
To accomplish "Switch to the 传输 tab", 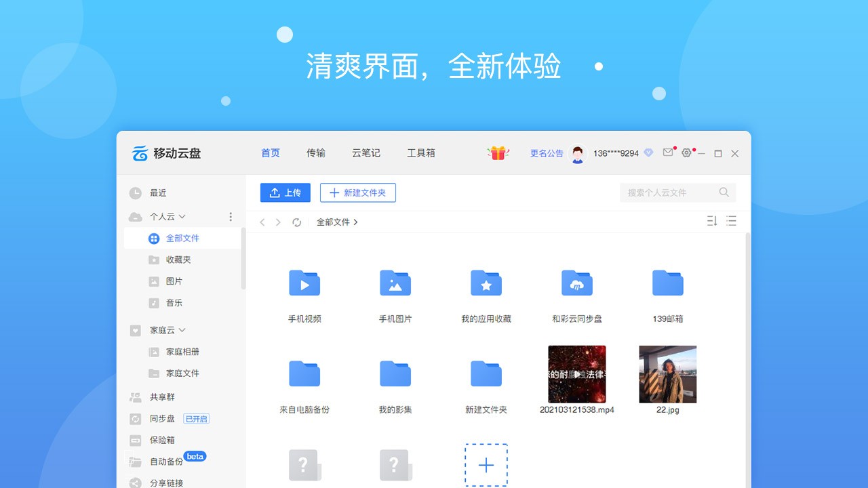I will [x=316, y=153].
